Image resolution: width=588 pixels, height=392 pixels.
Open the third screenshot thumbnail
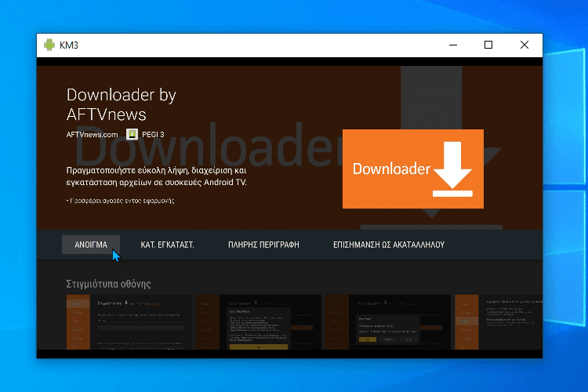click(x=388, y=322)
